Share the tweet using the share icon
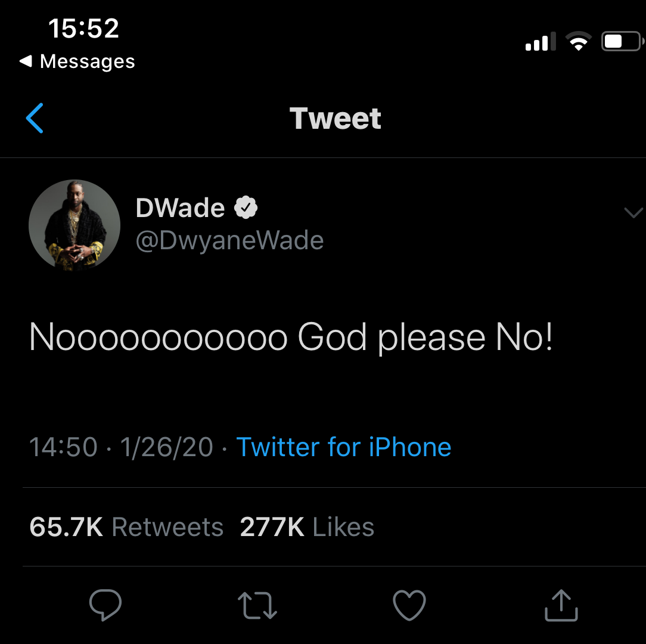 click(561, 605)
